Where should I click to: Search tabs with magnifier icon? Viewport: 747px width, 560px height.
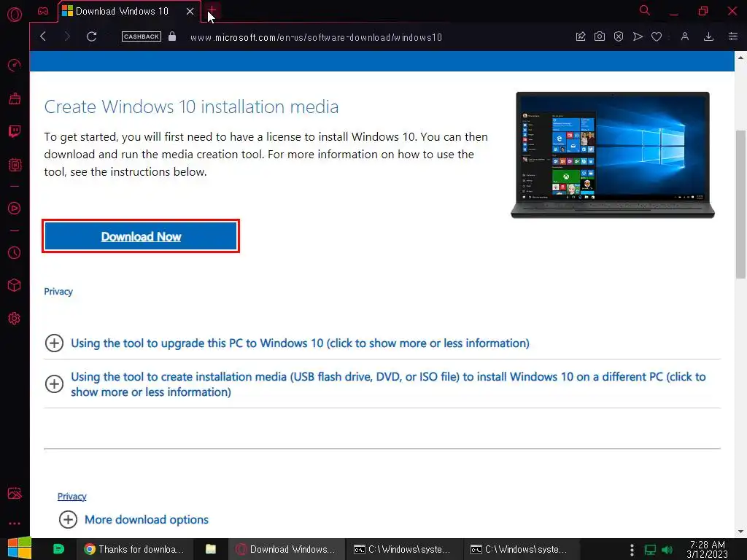pyautogui.click(x=645, y=10)
